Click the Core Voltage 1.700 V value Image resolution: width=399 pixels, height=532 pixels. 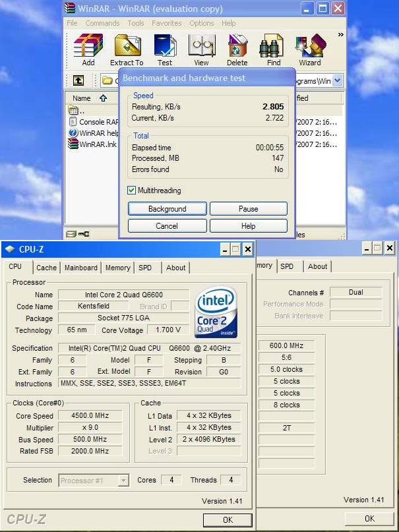(x=168, y=330)
